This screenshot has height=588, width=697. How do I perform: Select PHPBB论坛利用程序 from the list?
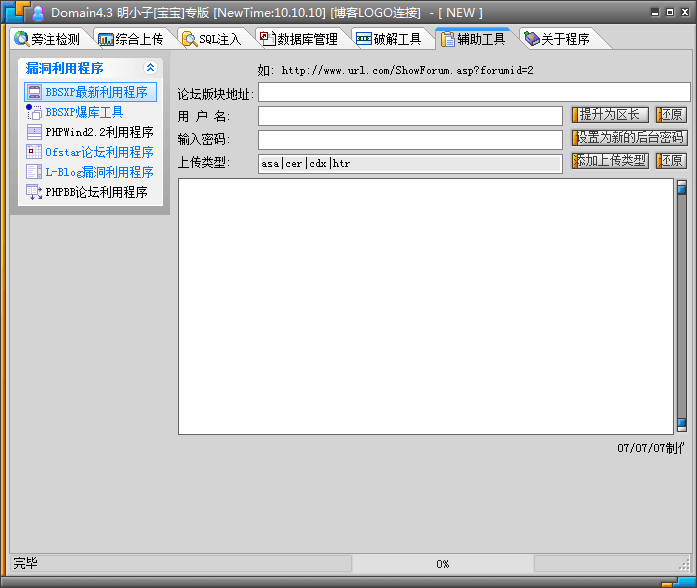[96, 192]
